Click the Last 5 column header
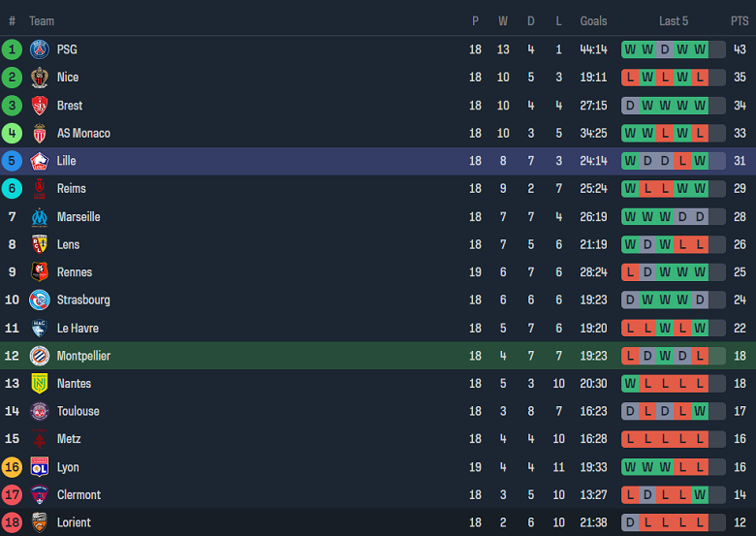Viewport: 756px width, 536px height. pos(674,21)
